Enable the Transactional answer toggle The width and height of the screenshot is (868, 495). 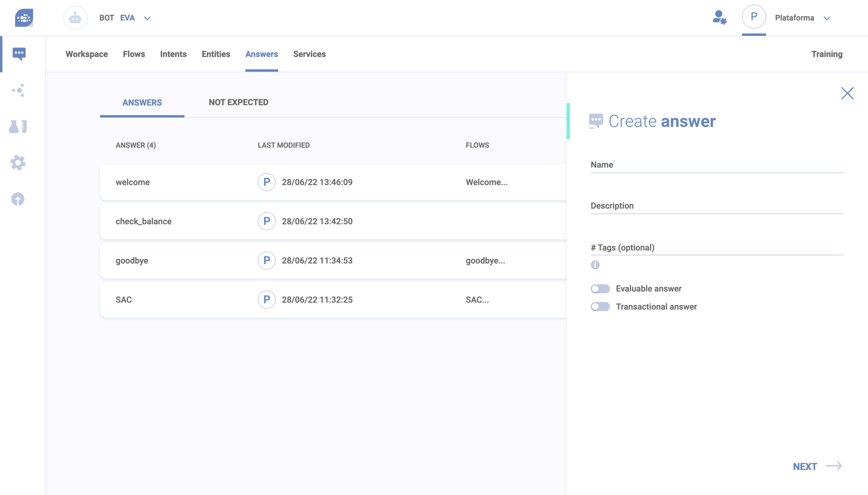click(600, 307)
